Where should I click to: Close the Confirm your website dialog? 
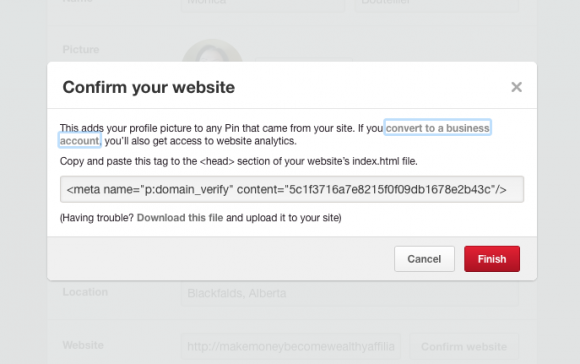(516, 87)
